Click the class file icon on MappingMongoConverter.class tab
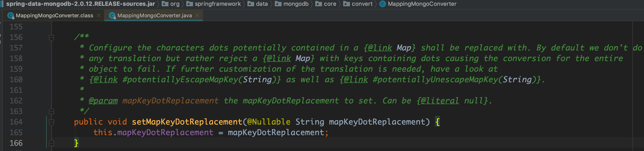Image resolution: width=644 pixels, height=151 pixels. [x=11, y=15]
